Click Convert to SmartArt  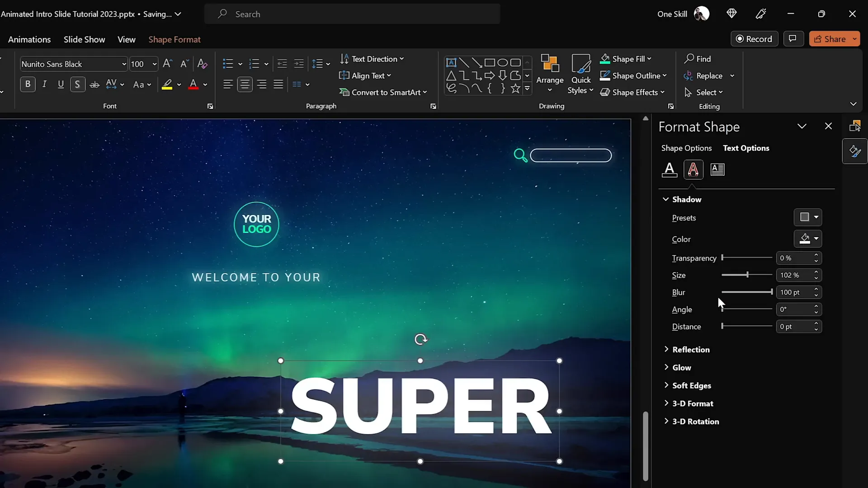383,92
